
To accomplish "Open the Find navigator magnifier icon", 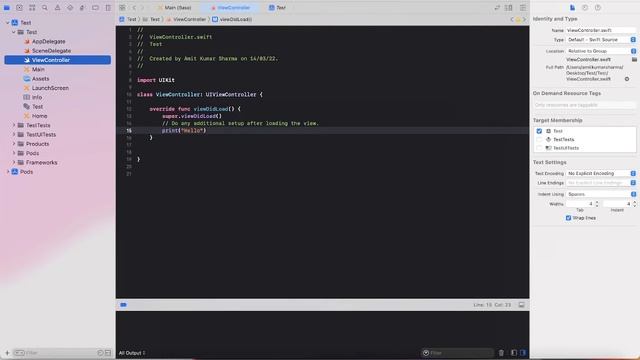I will tap(44, 8).
